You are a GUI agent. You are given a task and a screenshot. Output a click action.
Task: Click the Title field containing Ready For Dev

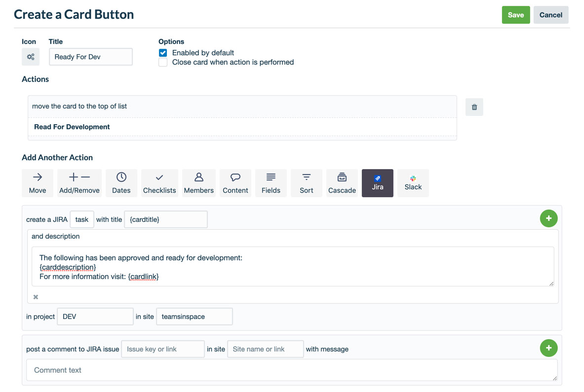pyautogui.click(x=90, y=57)
